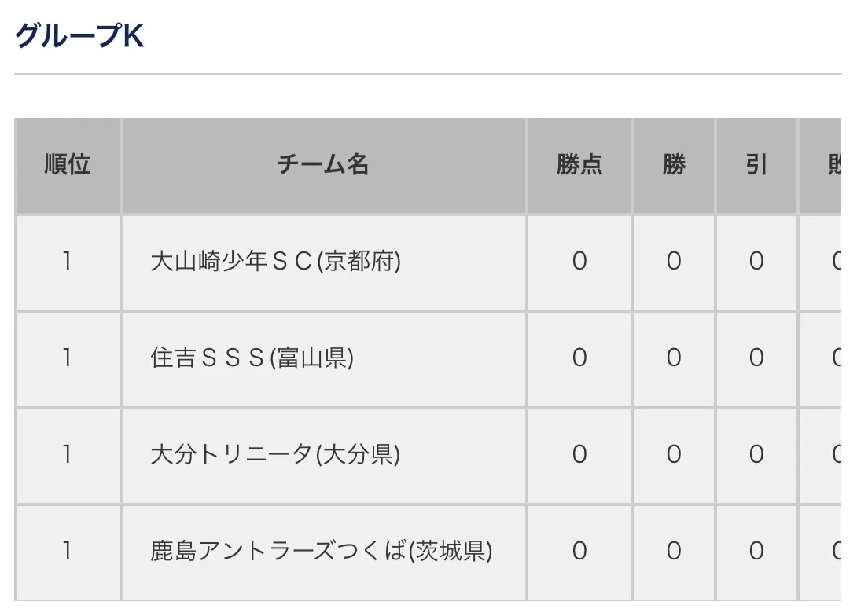The image size is (857, 616).
Task: Select team 大分トリニータ(大分県)
Action: [x=275, y=455]
